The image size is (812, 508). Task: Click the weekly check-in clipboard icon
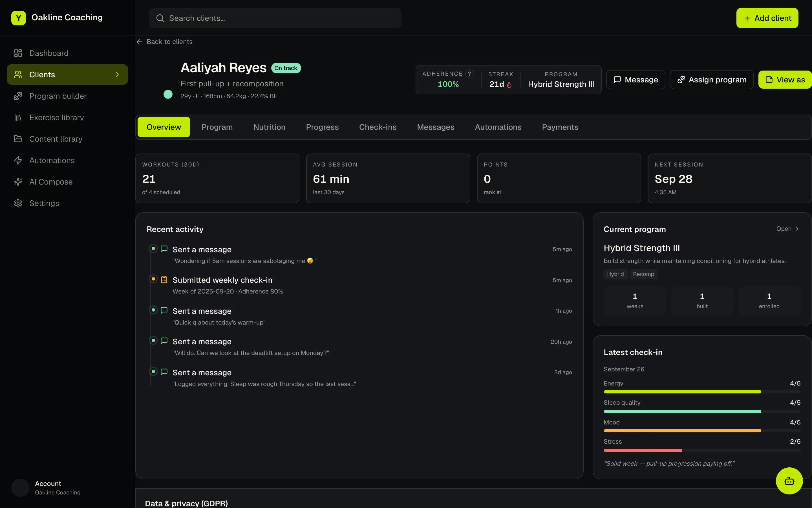click(x=164, y=279)
